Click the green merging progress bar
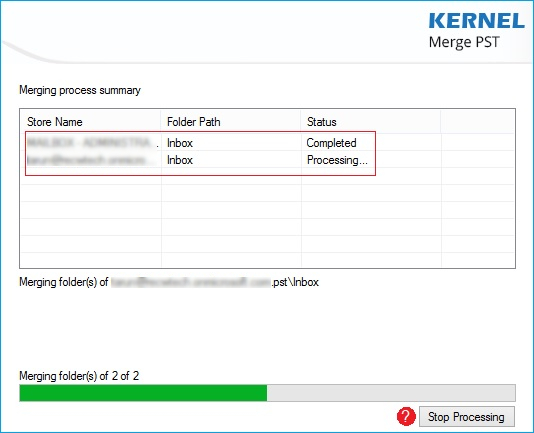Screen dimensions: 534x433 tap(143, 393)
